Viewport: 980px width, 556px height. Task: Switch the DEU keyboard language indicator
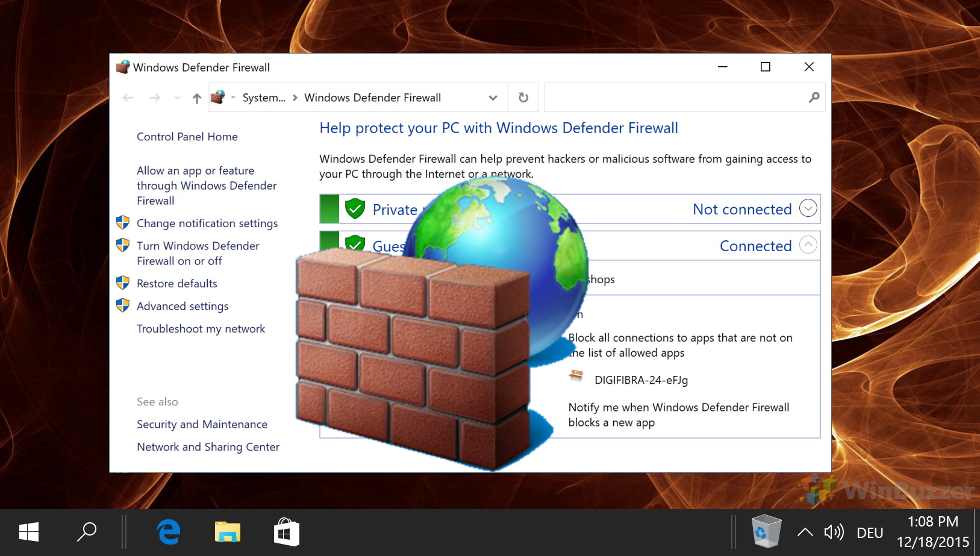tap(870, 533)
